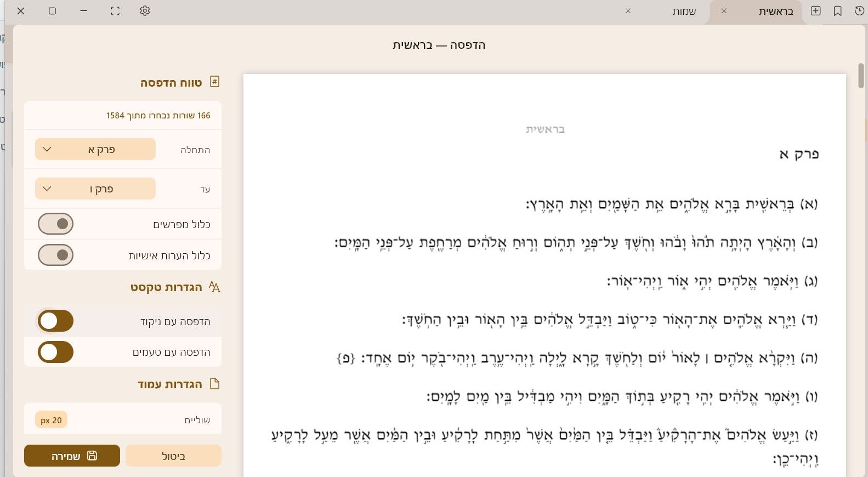868x477 pixels.
Task: Toggle fullscreen mode from the title bar
Action: (x=115, y=11)
